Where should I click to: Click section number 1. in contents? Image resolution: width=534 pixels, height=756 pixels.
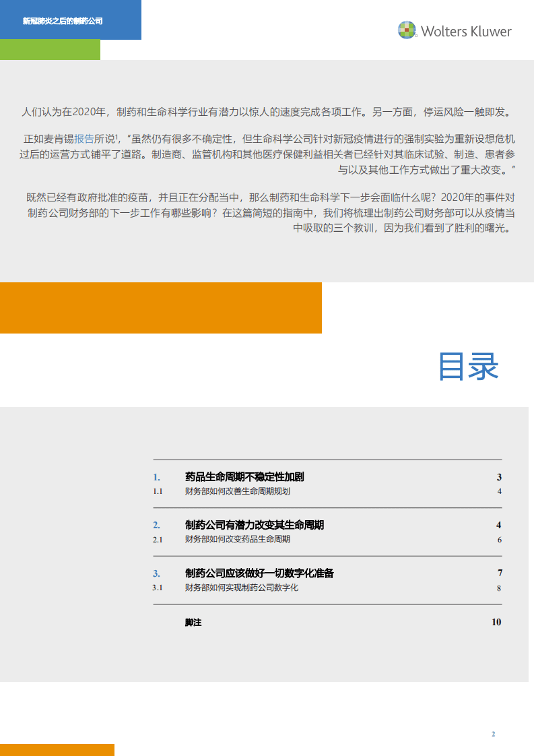[157, 477]
